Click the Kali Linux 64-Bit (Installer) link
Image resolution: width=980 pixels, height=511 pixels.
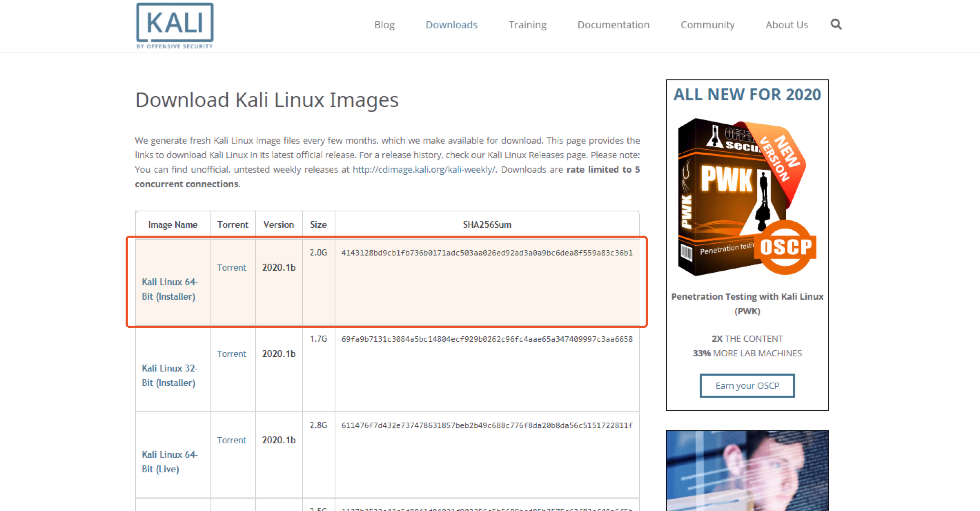169,289
